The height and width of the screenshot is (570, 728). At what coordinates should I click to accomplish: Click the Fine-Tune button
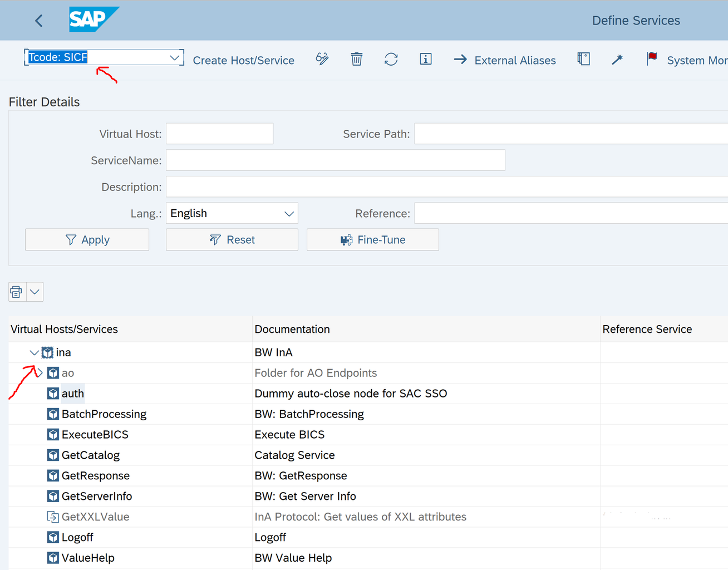click(373, 240)
